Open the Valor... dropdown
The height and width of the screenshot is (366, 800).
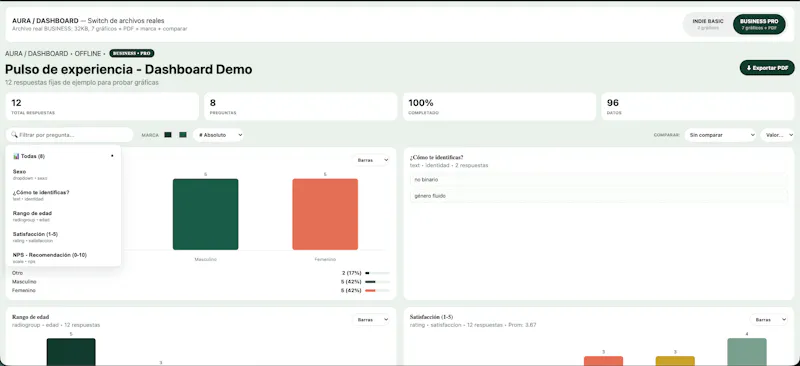(x=777, y=135)
